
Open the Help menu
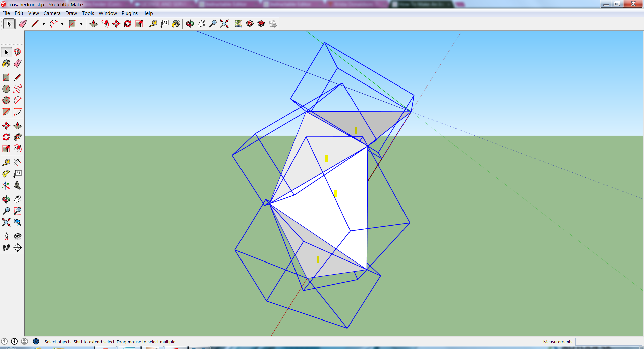pos(148,13)
